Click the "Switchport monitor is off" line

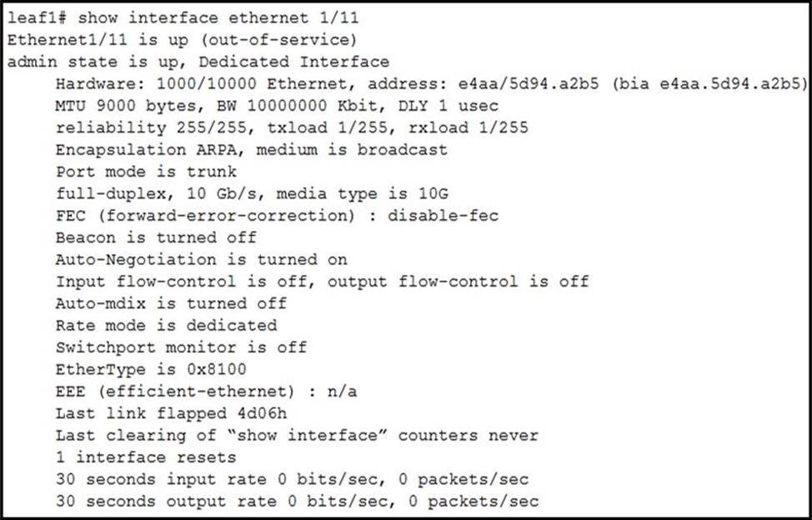[181, 347]
